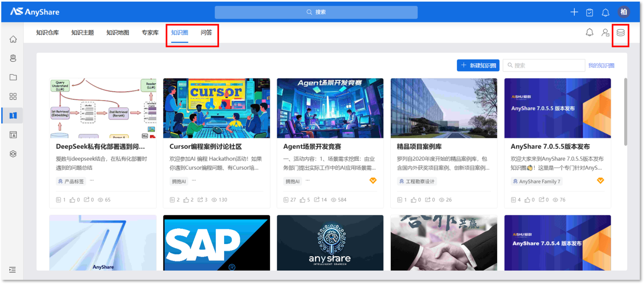644x284 pixels.
Task: Open the SAP logo card thumbnail
Action: pyautogui.click(x=217, y=243)
